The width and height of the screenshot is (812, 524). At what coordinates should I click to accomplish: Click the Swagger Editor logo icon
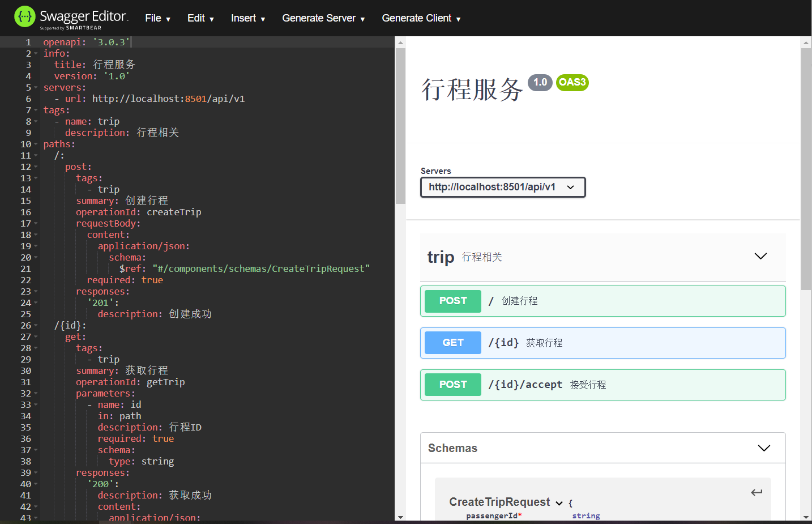click(x=25, y=17)
